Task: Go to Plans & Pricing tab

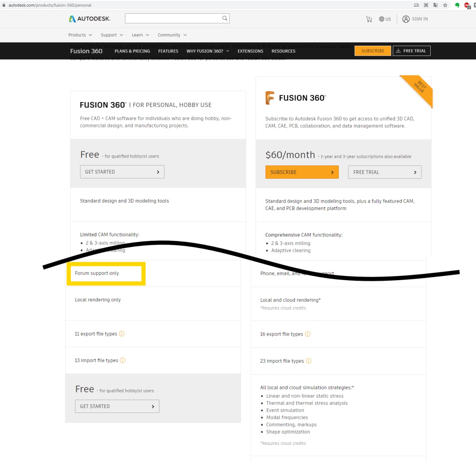Action: tap(132, 51)
